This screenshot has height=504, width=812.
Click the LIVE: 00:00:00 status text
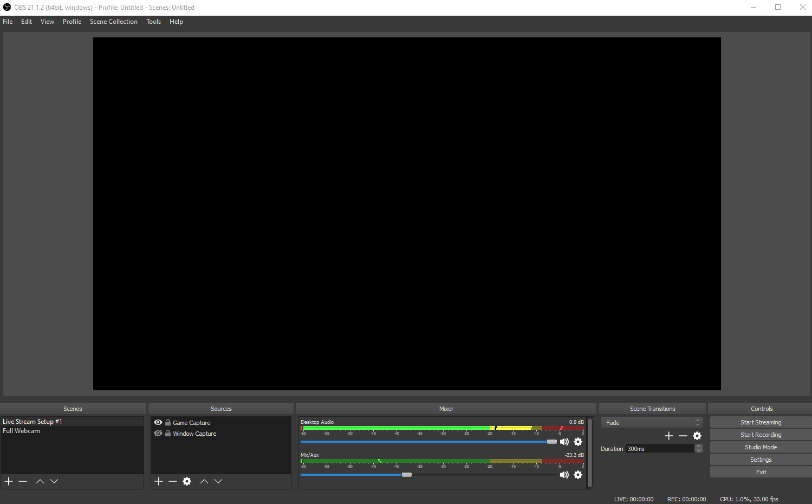[634, 499]
